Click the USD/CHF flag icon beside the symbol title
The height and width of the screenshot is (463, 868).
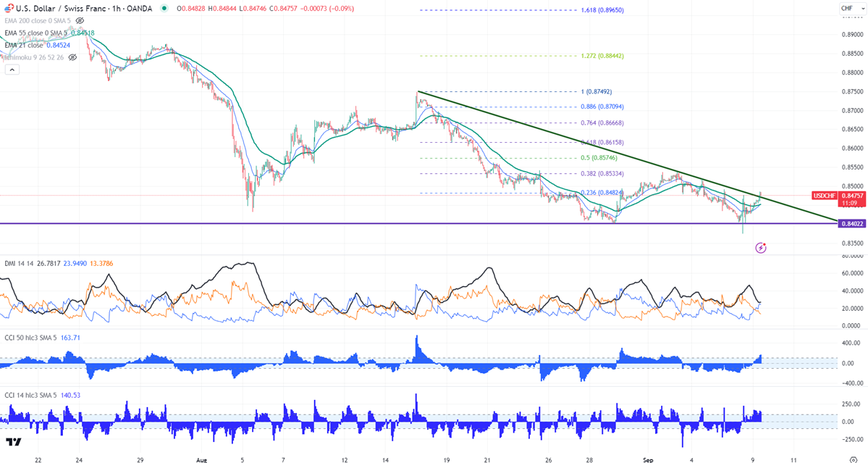point(9,8)
